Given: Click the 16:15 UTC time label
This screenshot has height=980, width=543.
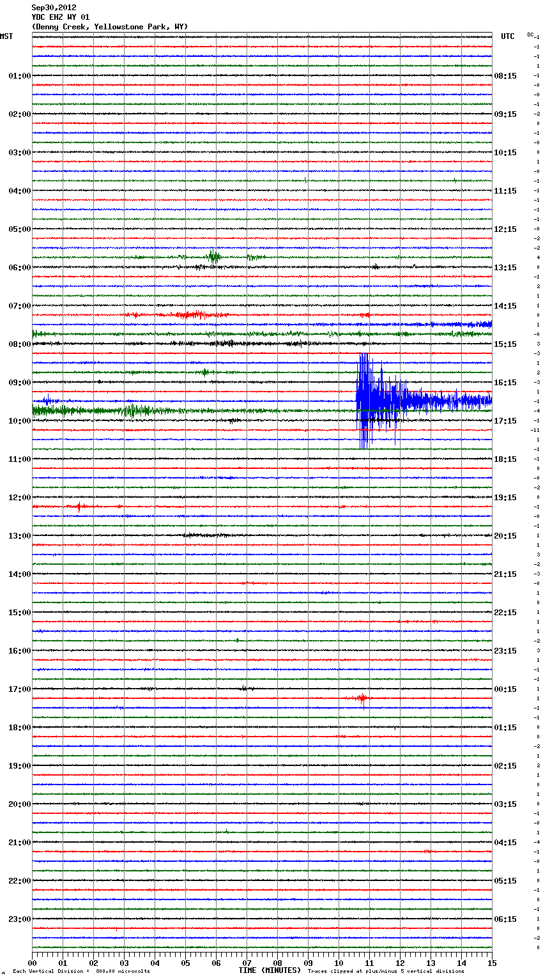Looking at the screenshot, I should coord(505,383).
